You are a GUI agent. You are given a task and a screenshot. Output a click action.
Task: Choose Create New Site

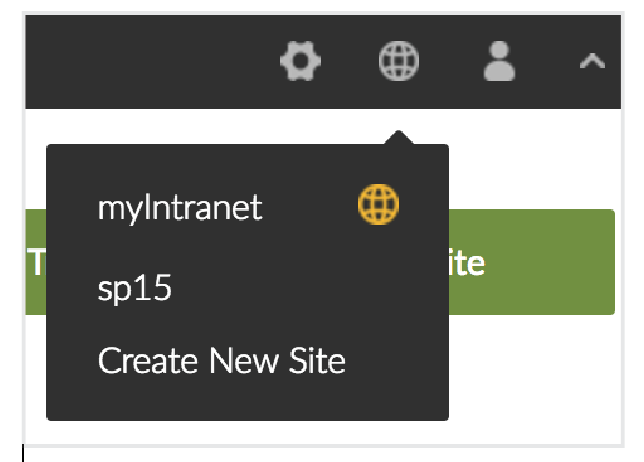click(221, 360)
